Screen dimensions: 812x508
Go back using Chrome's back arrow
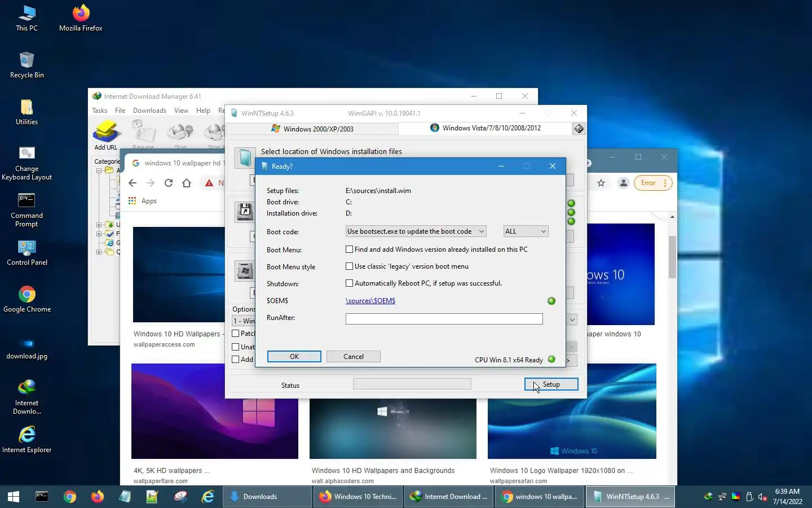[x=133, y=183]
